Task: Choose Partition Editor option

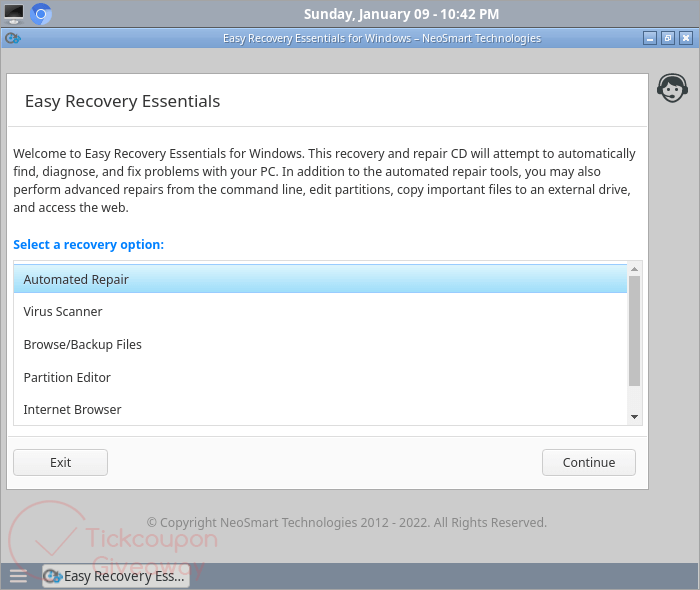Action: coord(320,378)
